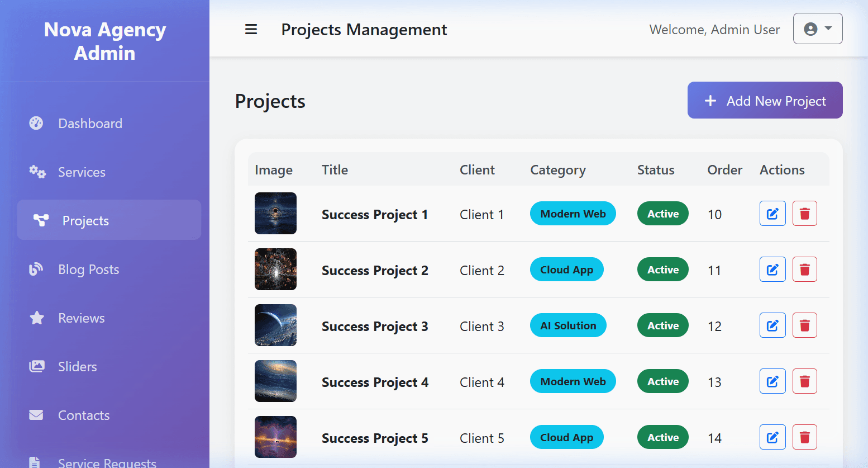Click the Client column header
The image size is (868, 468).
(477, 170)
